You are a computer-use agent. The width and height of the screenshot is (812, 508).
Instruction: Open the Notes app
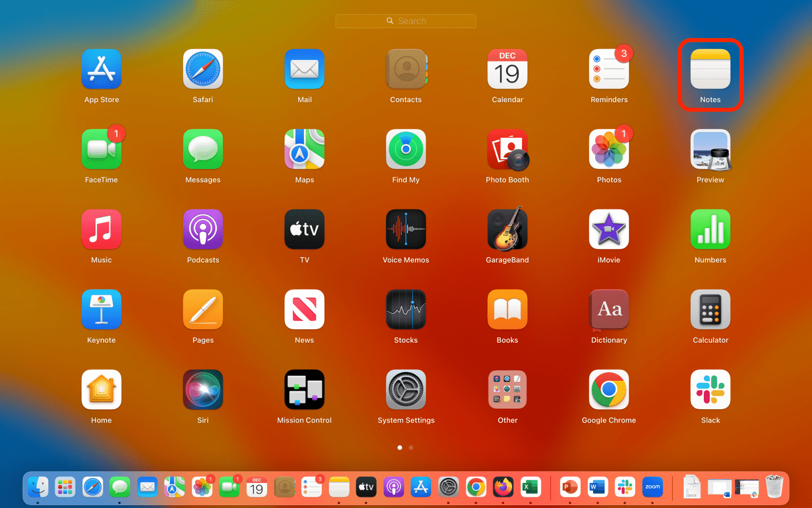click(710, 69)
